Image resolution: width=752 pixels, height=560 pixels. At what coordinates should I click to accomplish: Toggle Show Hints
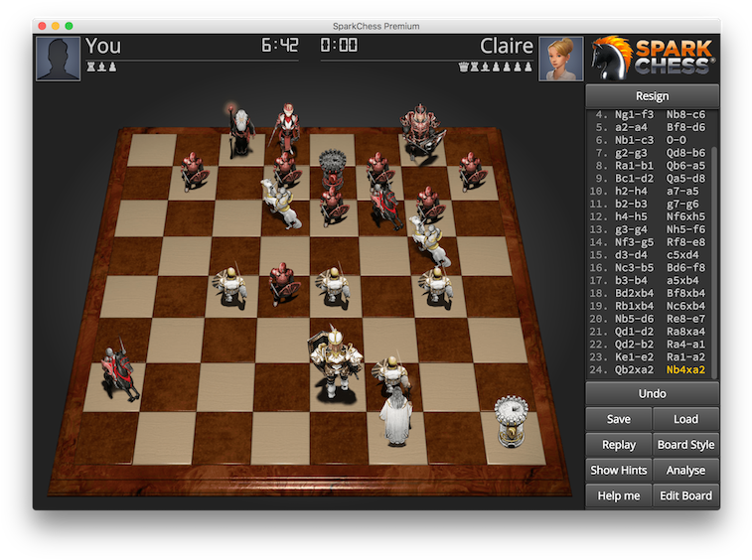(x=618, y=471)
